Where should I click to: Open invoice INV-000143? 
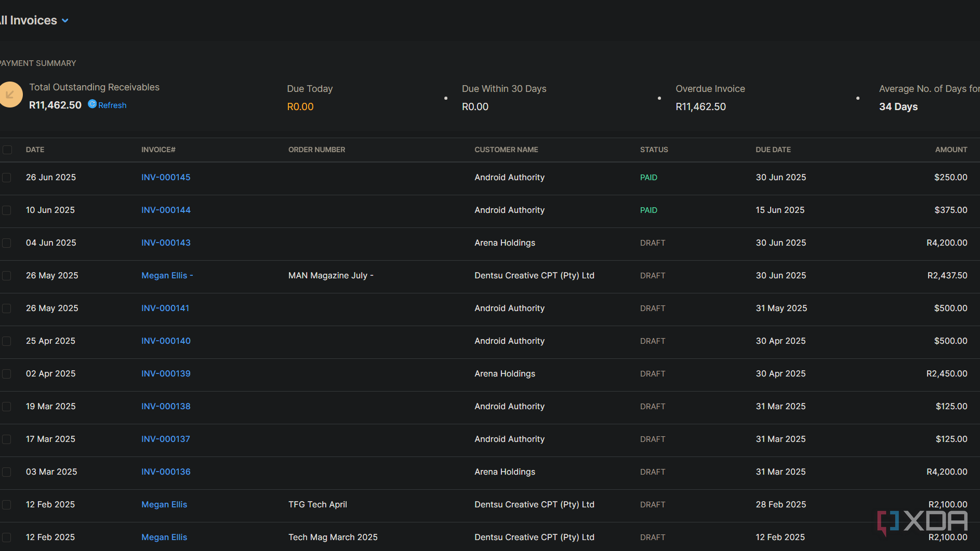click(x=166, y=243)
